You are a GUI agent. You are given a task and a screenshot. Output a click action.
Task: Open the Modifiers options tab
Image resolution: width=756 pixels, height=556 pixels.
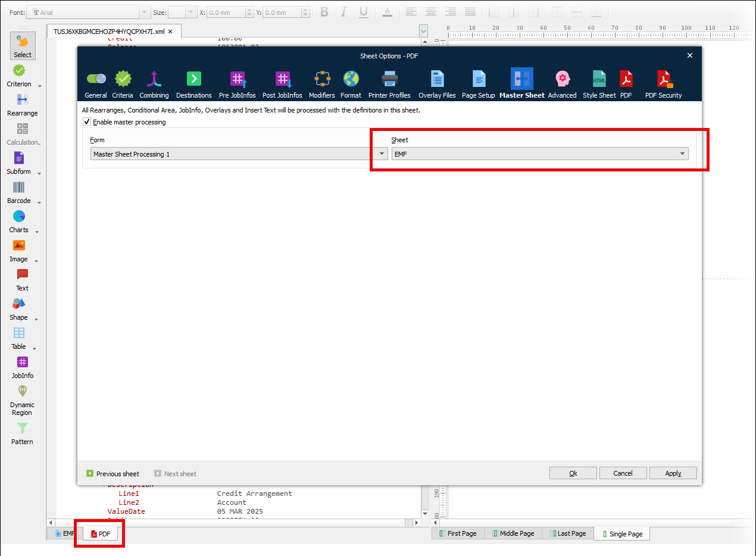(322, 84)
